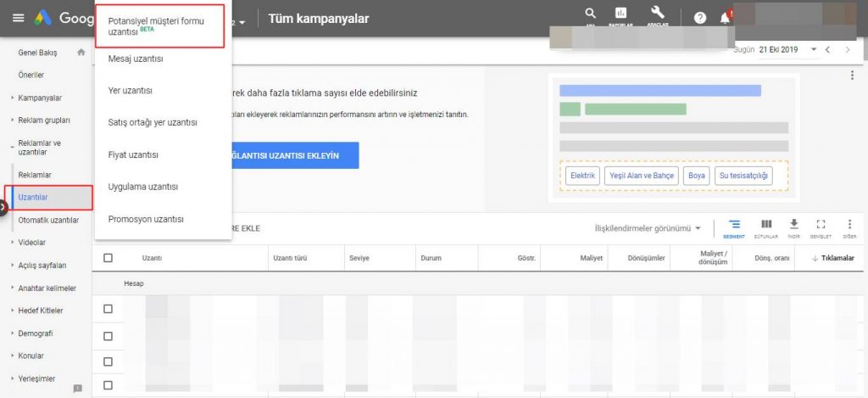Open the Araçlar wrench tools icon
Image resolution: width=868 pixels, height=398 pixels.
coord(656,14)
